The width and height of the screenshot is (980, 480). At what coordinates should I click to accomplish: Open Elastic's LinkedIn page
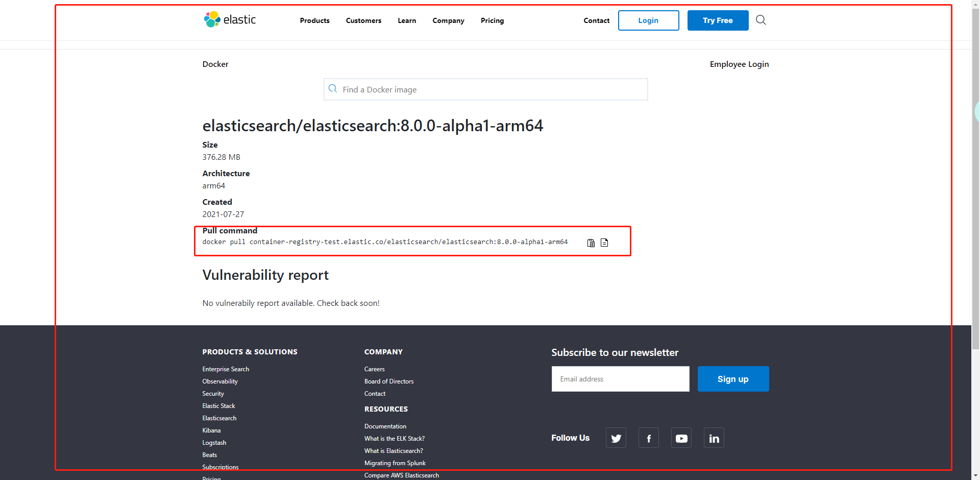(x=714, y=438)
